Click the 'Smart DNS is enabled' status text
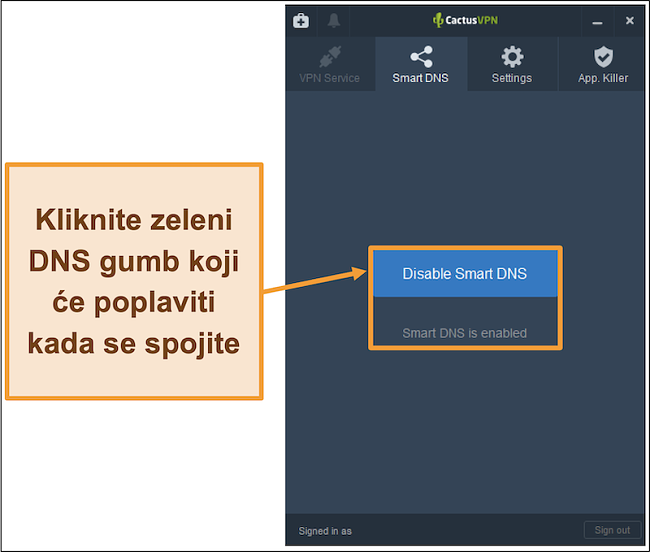This screenshot has width=650, height=552. point(465,333)
